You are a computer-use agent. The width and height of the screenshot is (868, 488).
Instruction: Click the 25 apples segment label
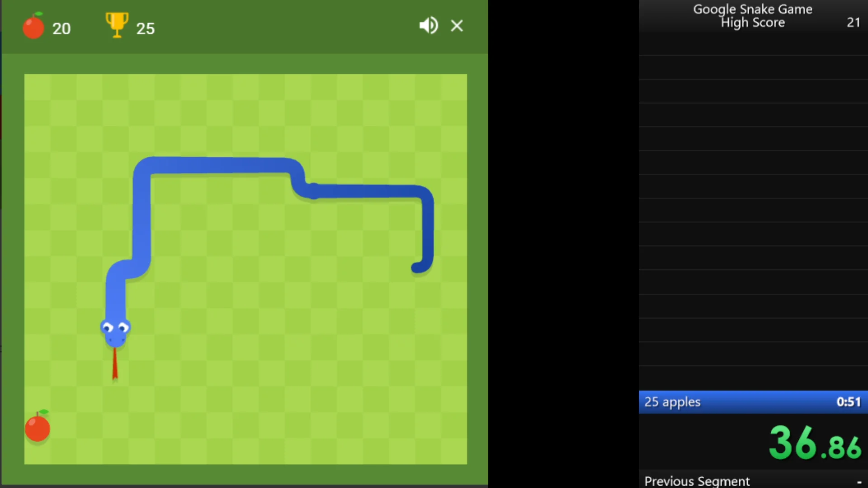(x=672, y=402)
